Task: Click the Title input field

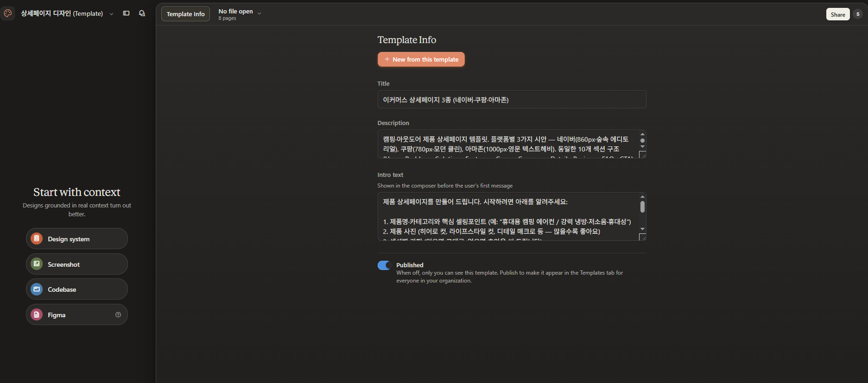Action: (x=512, y=100)
